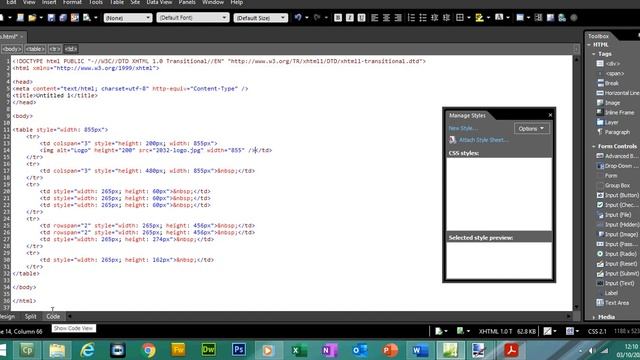Click the Save icon in the toolbar
The image size is (640, 360).
[x=51, y=18]
